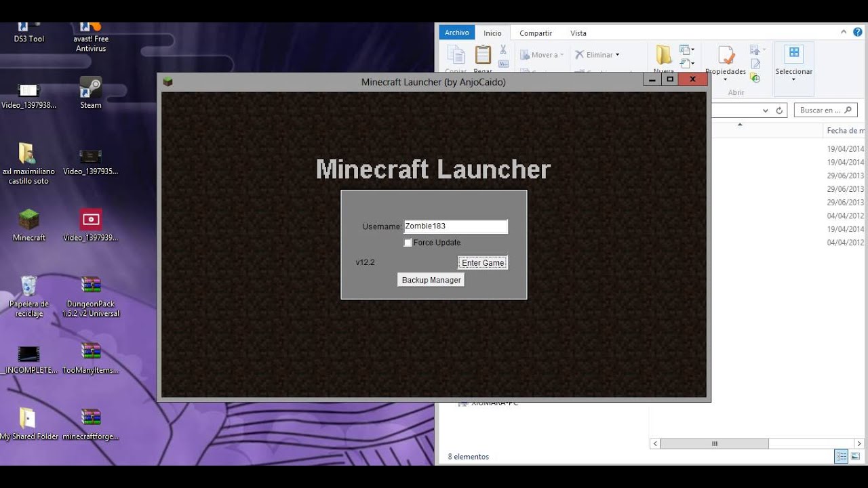Click the Buscar en search box
The height and width of the screenshot is (488, 868).
coord(825,110)
